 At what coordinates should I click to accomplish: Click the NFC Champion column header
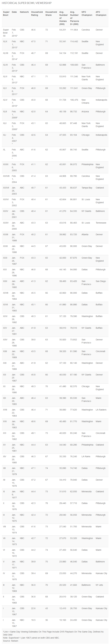coord(87,14)
